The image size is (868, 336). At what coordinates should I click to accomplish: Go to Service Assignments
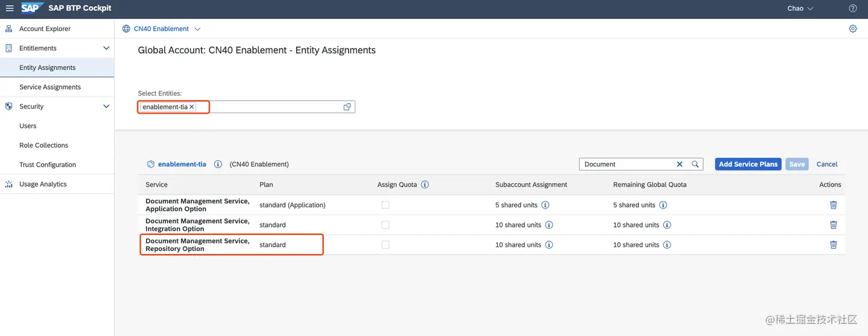coord(50,87)
